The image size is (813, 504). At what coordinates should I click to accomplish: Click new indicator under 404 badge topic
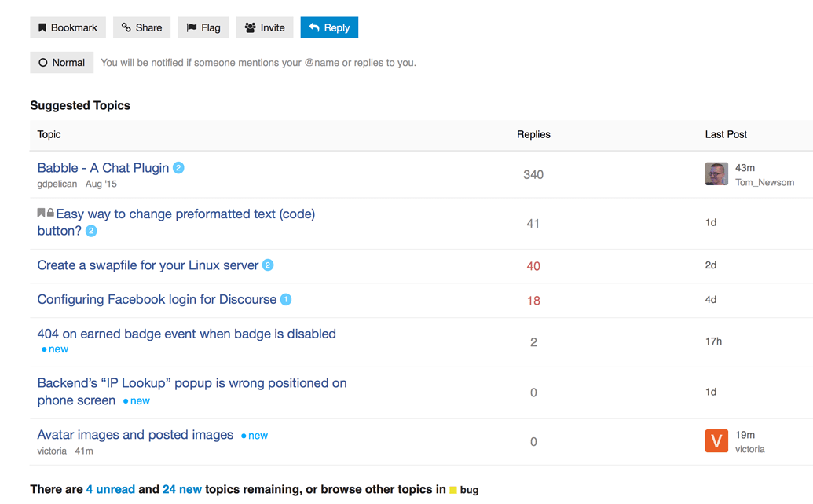pyautogui.click(x=55, y=349)
